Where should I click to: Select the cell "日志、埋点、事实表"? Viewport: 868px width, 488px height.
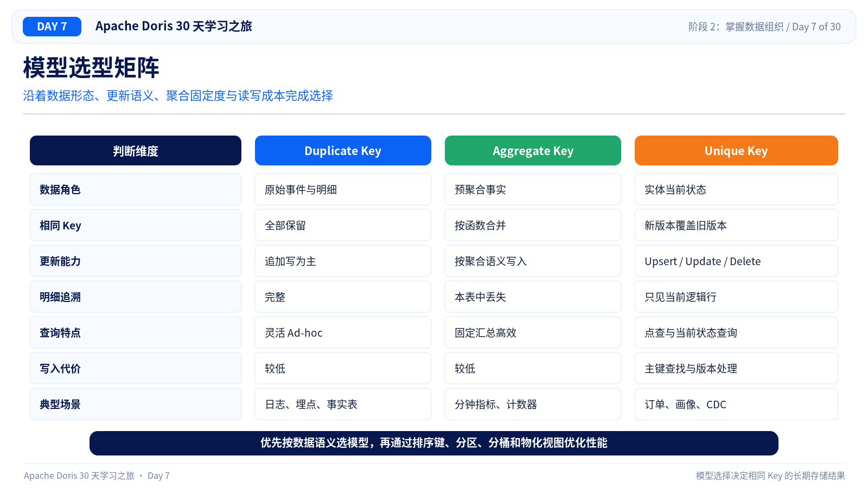click(x=343, y=404)
